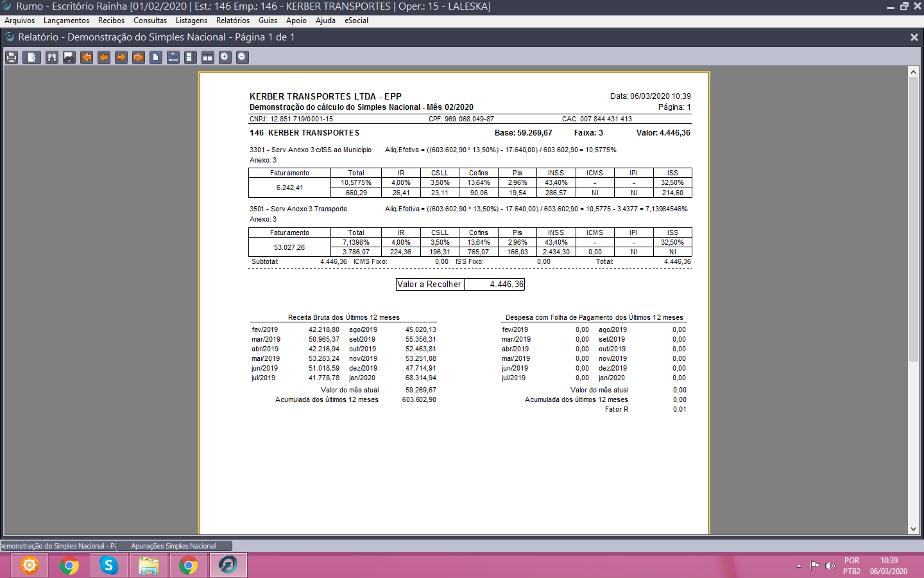Screen dimensions: 924x578
Task: Switch to Demonstração do Simples Nacional tab
Action: pos(58,546)
